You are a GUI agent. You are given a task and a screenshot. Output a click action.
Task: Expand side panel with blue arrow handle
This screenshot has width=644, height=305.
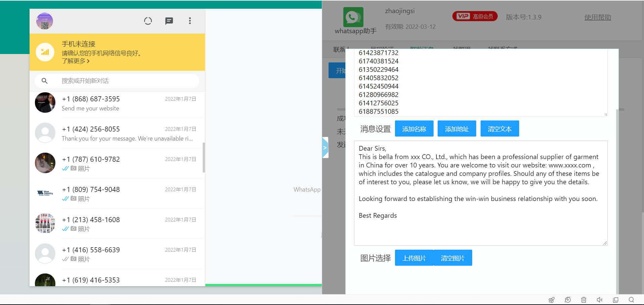[x=325, y=148]
